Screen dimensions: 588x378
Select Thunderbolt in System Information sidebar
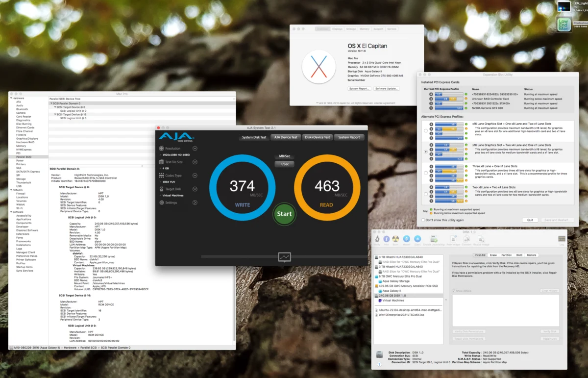24,182
